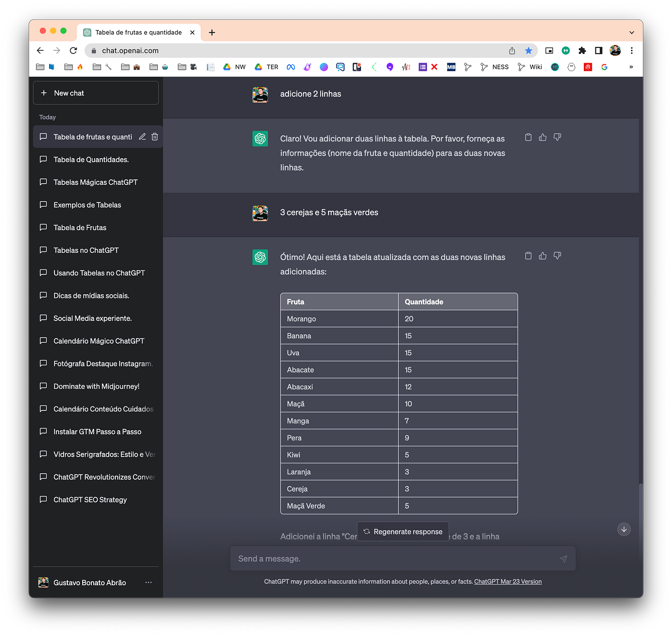This screenshot has width=672, height=636.
Task: Open 'Social Media experiente.' conversation
Action: pos(98,318)
